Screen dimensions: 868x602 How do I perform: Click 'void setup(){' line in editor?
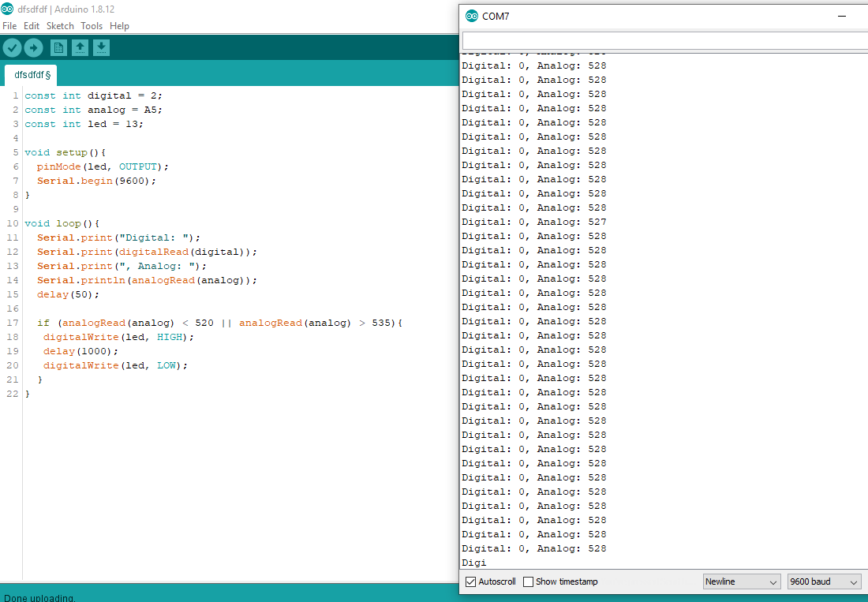pyautogui.click(x=65, y=153)
